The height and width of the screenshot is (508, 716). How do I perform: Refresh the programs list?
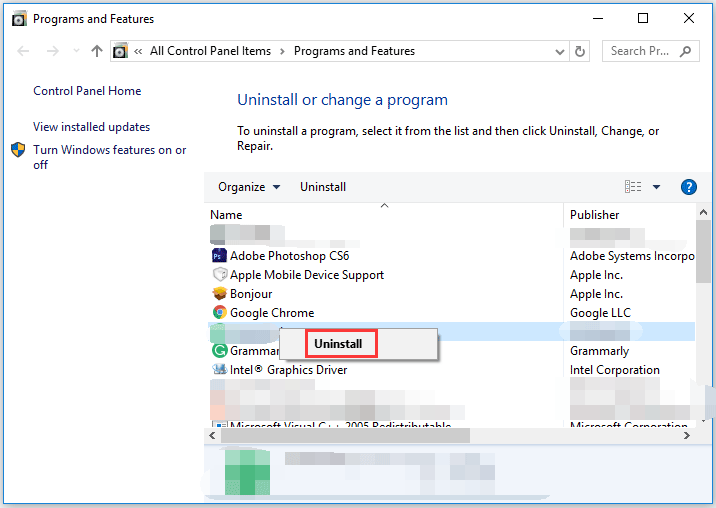580,51
